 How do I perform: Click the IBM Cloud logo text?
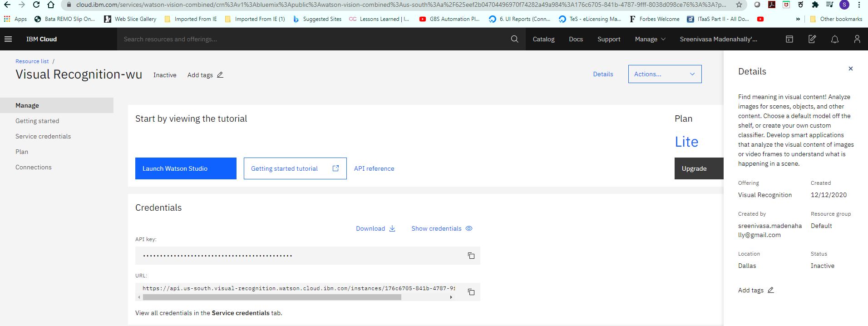coord(41,39)
